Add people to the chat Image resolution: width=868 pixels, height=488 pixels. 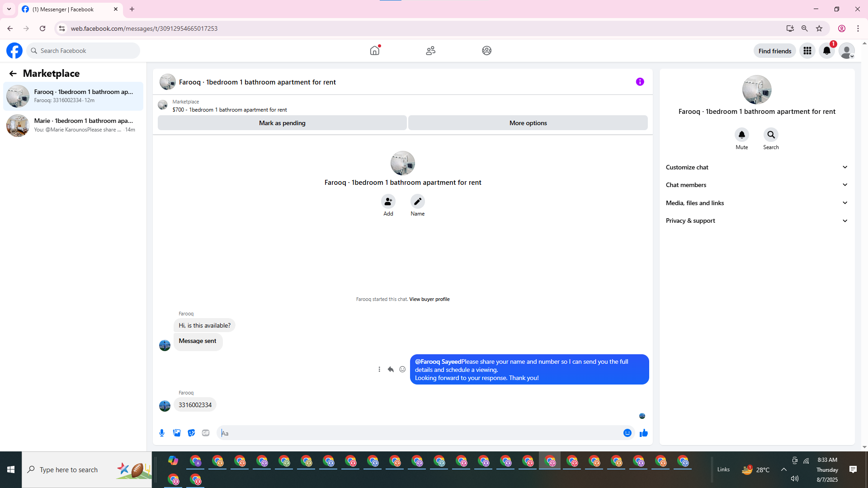click(x=388, y=202)
